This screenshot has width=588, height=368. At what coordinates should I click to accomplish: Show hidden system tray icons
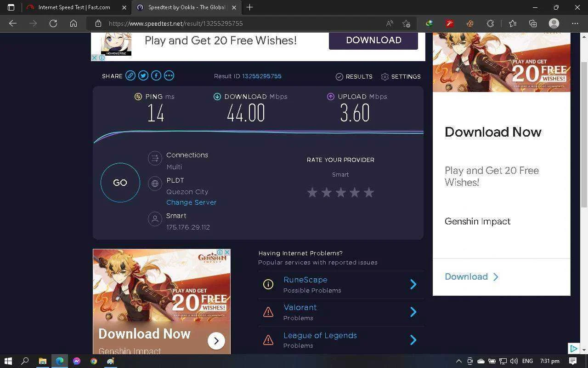click(458, 361)
